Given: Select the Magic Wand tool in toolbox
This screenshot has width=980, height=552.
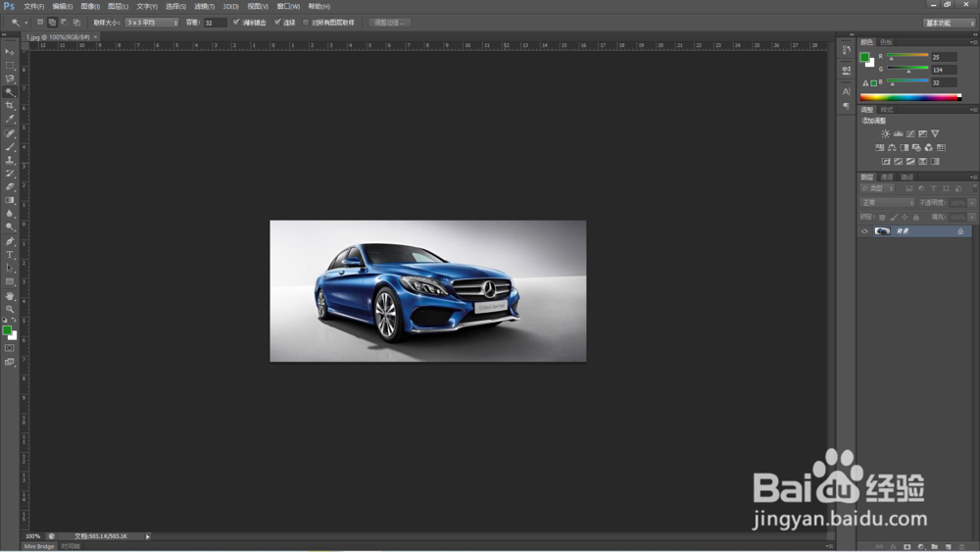Looking at the screenshot, I should coord(10,92).
